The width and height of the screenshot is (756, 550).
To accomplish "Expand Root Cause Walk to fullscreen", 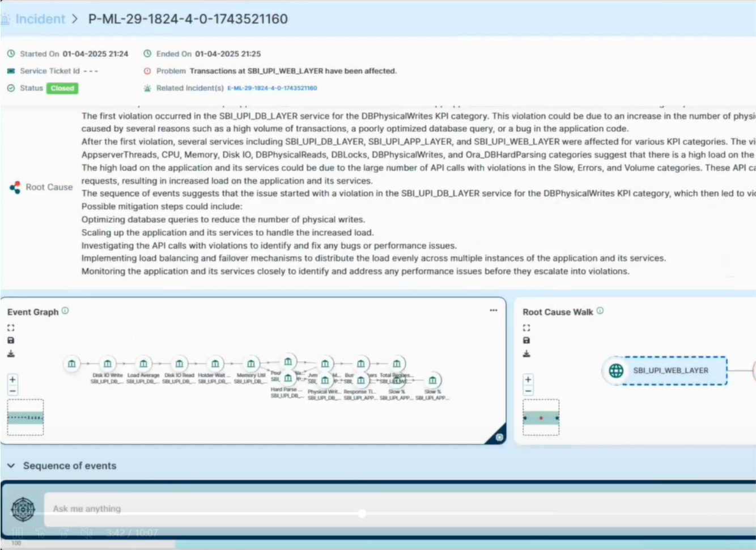I will coord(526,328).
